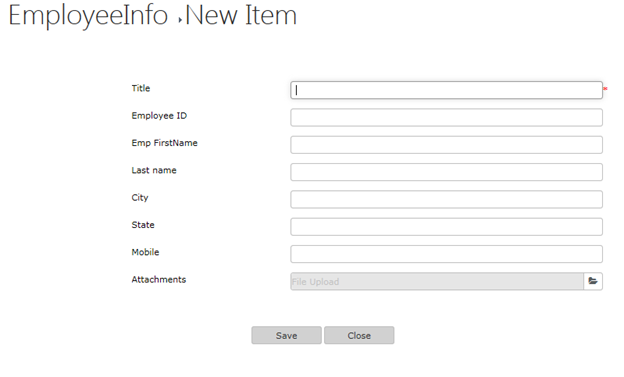Click the Mobile number input box
Viewport: 624px width, 377px height.
447,254
